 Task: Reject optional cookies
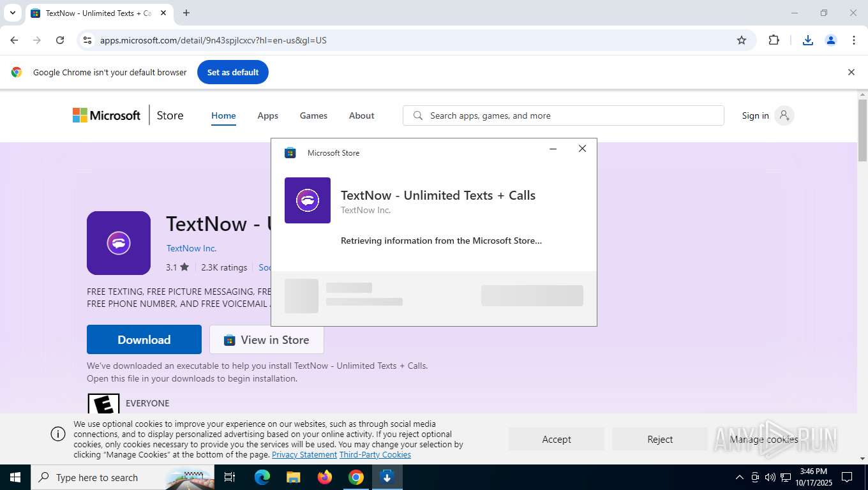click(x=660, y=439)
